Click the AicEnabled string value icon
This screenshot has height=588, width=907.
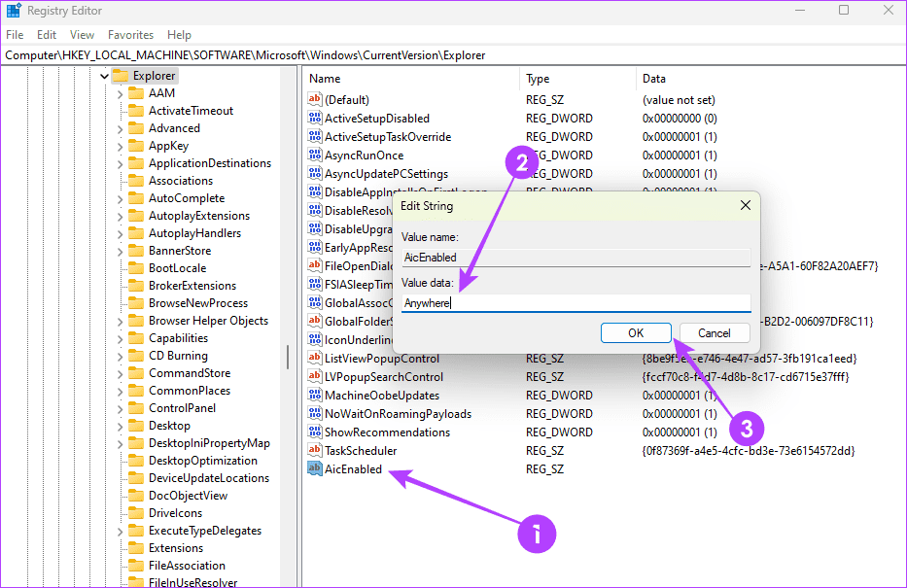(x=314, y=469)
